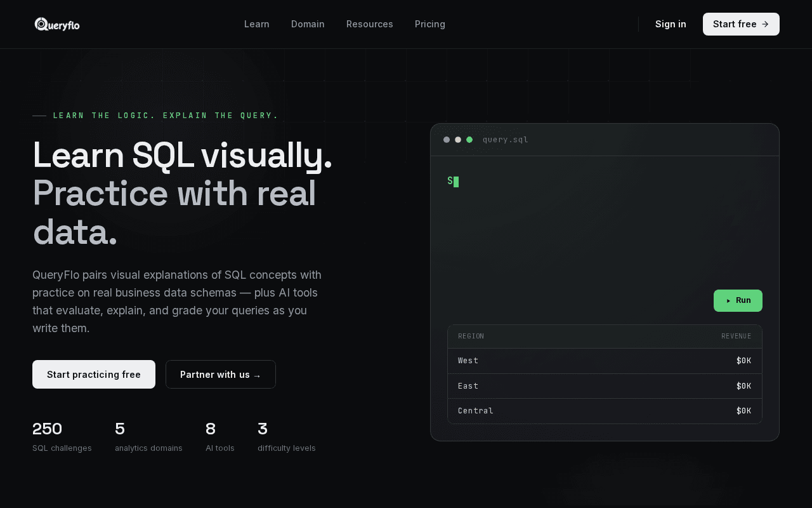Click the REGION column header
This screenshot has height=508, width=812.
[471, 337]
